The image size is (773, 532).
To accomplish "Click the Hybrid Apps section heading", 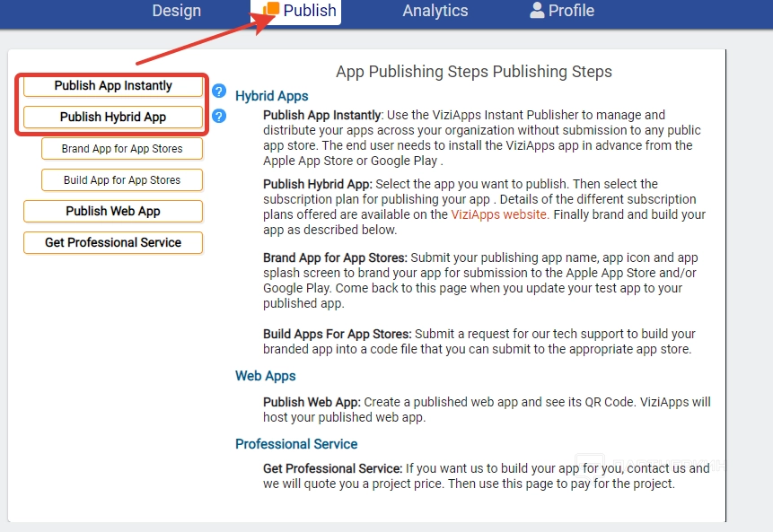I will (x=272, y=96).
